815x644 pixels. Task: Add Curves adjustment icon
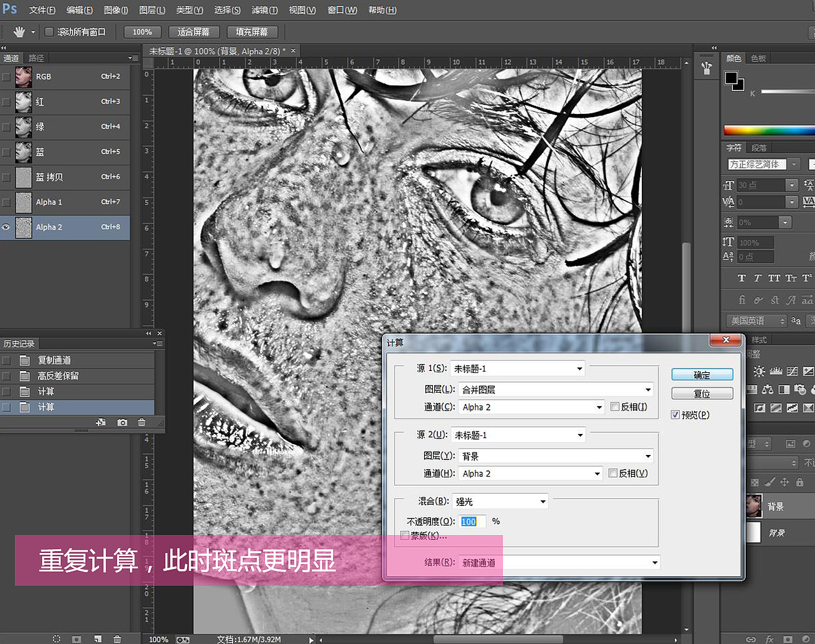click(x=792, y=371)
